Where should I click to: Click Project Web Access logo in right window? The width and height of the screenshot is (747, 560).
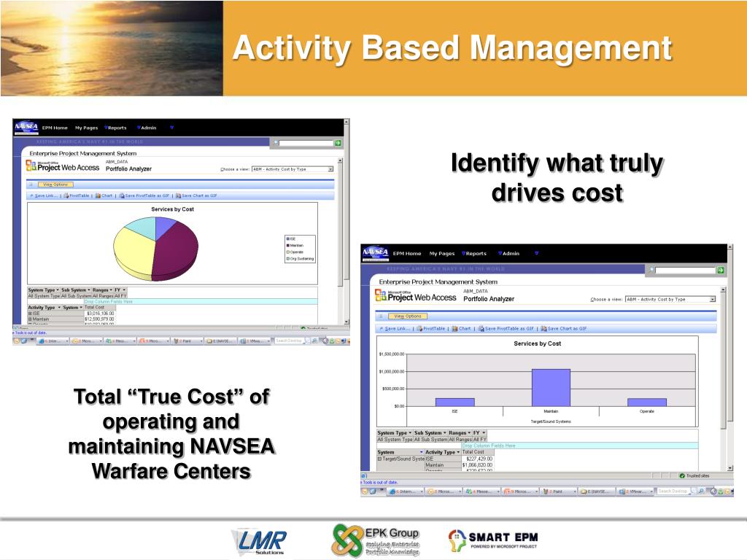point(415,296)
